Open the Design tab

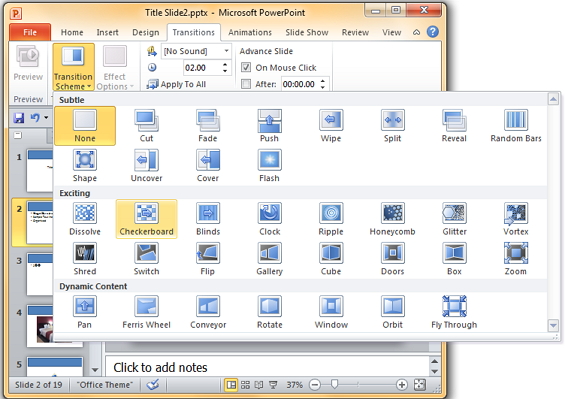point(146,32)
